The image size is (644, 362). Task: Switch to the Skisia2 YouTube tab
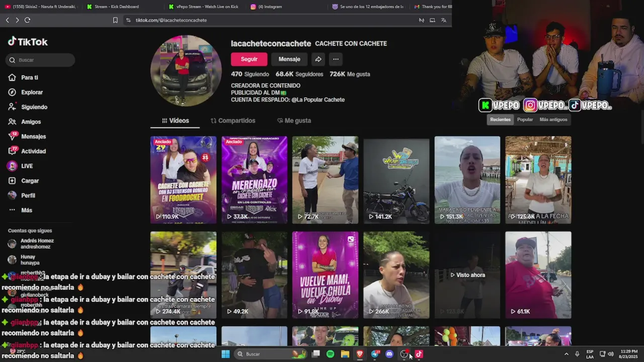[40, 7]
